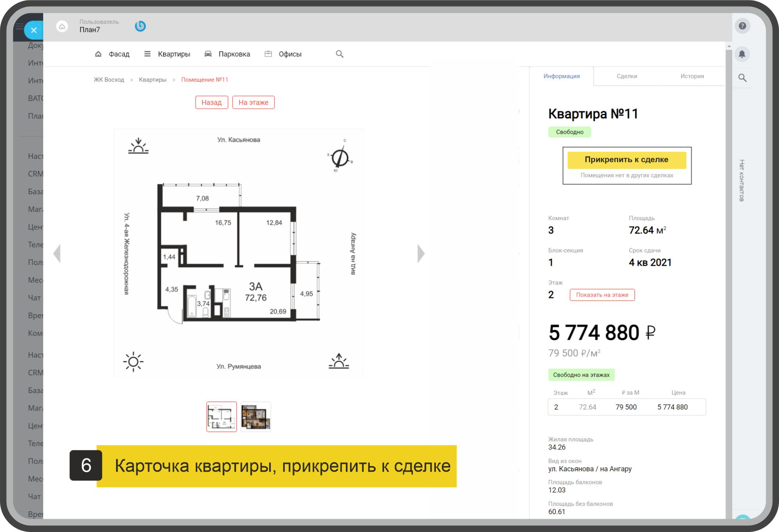Select the 3D furnished plan thumbnail
This screenshot has width=779, height=532.
pyautogui.click(x=256, y=417)
